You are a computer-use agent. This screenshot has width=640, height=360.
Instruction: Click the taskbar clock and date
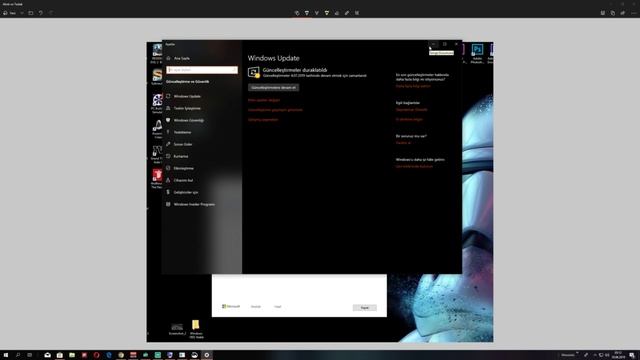click(x=618, y=355)
